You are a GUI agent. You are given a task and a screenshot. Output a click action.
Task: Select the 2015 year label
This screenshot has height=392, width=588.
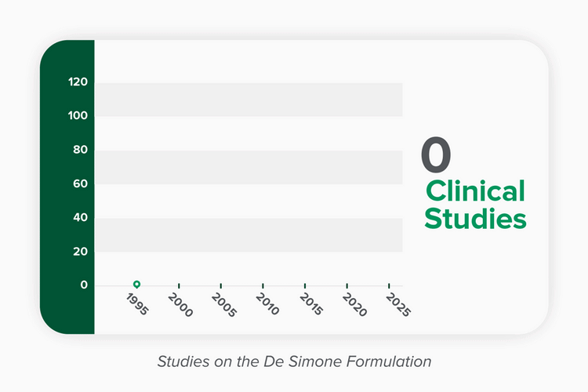coord(307,304)
